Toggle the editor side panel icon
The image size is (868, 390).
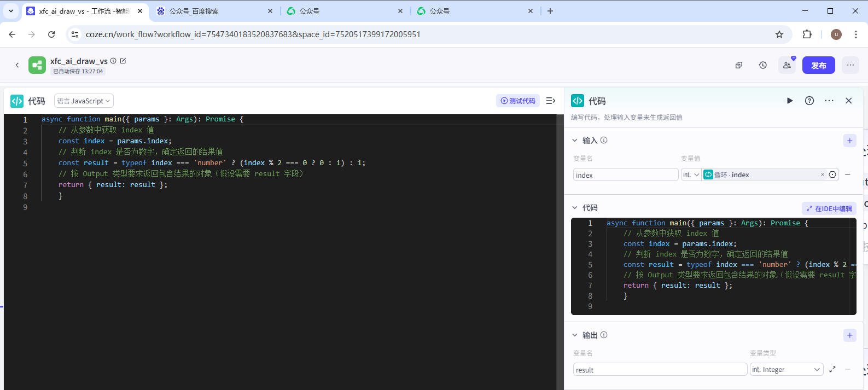tap(551, 101)
